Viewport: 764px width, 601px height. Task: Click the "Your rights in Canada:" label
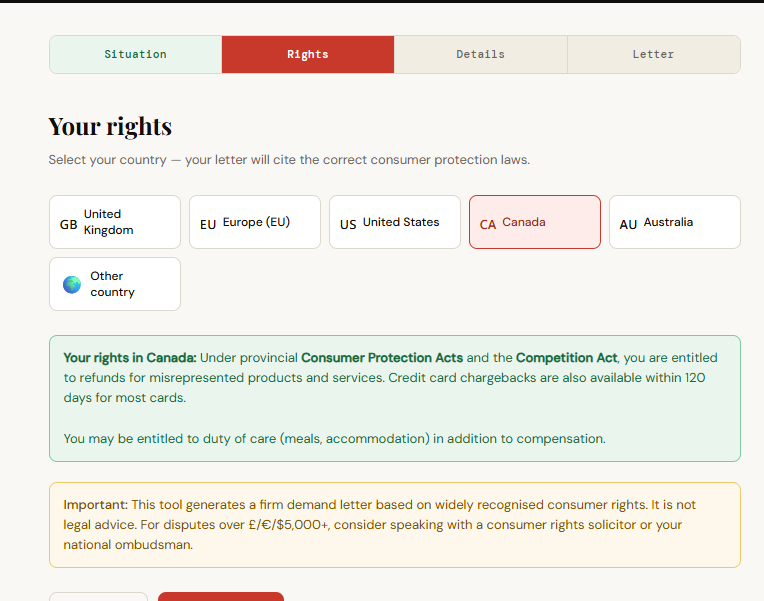130,357
